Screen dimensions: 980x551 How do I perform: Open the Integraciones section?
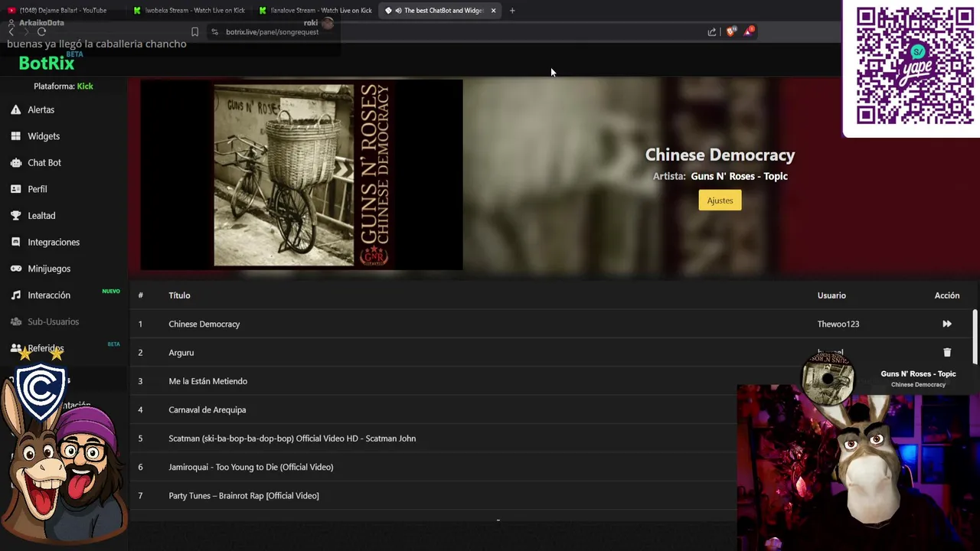(x=54, y=242)
